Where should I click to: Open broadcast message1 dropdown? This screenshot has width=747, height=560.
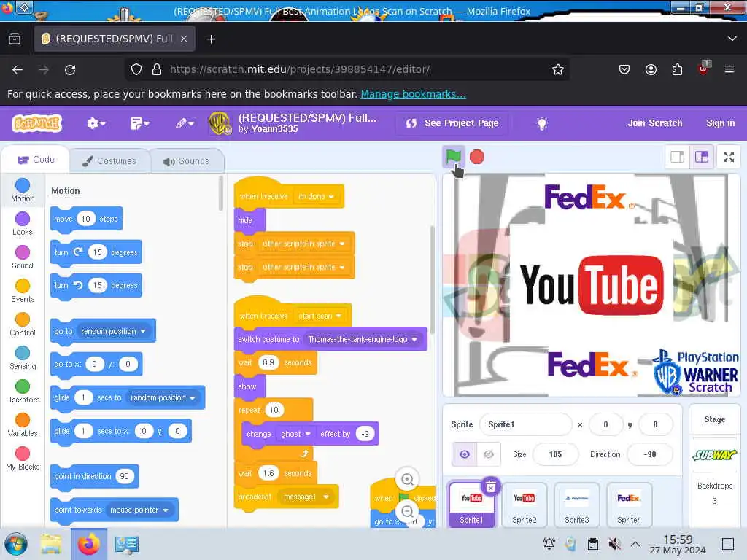coord(306,497)
